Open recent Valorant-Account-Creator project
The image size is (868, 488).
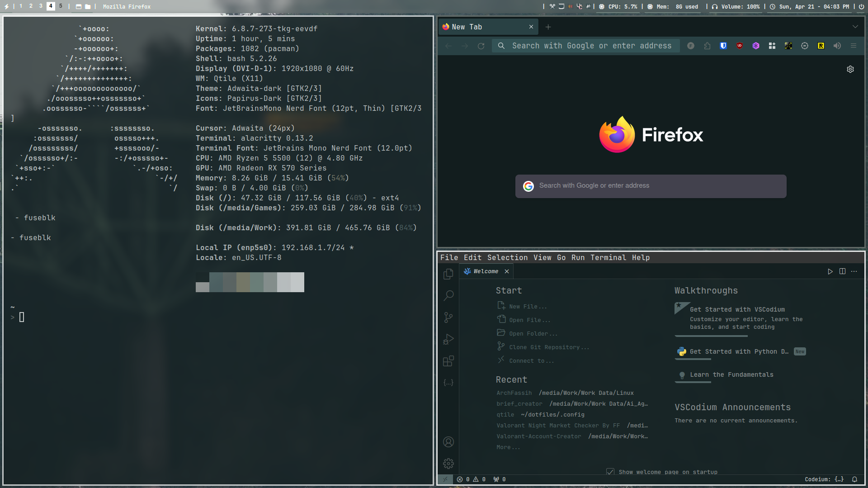[538, 436]
